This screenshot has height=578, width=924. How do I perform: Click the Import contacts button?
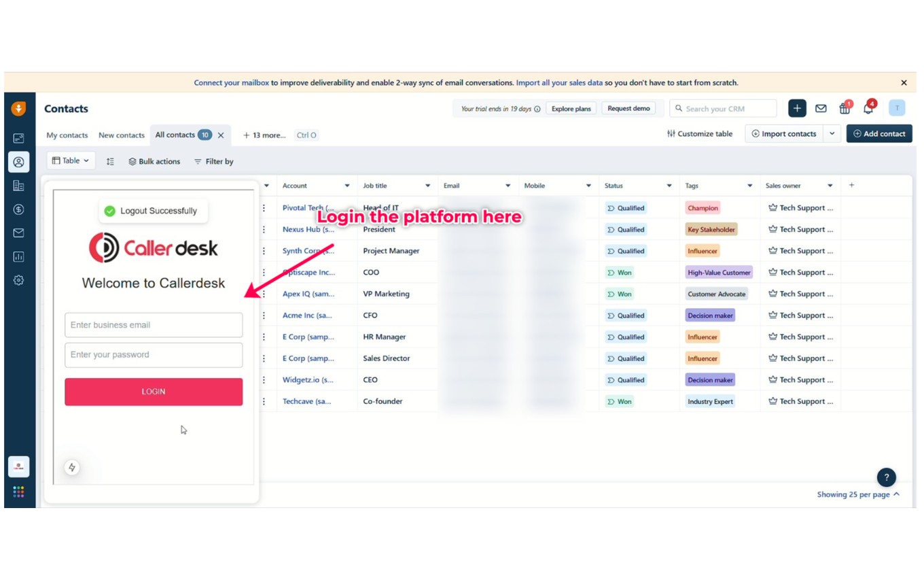click(784, 134)
